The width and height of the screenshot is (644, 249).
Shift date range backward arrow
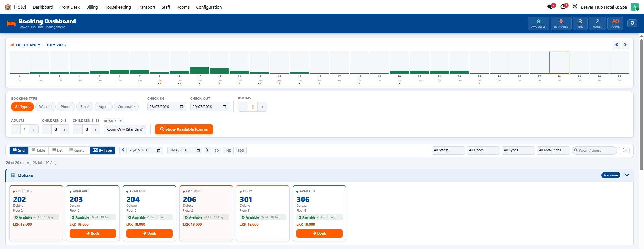click(x=123, y=150)
